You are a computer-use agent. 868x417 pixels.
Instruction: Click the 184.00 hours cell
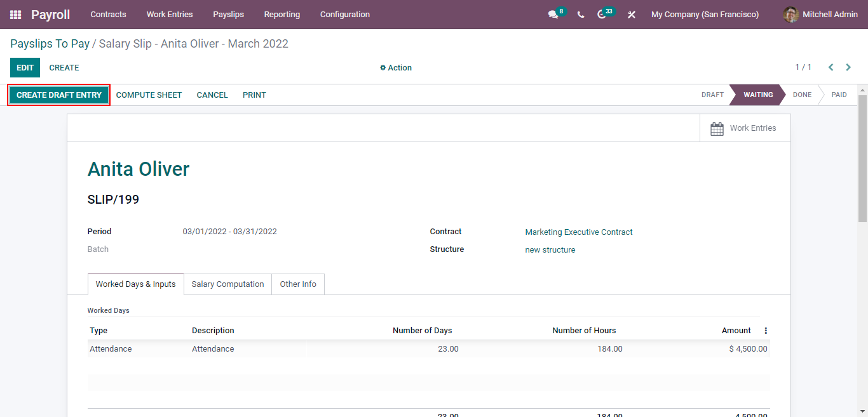[610, 349]
